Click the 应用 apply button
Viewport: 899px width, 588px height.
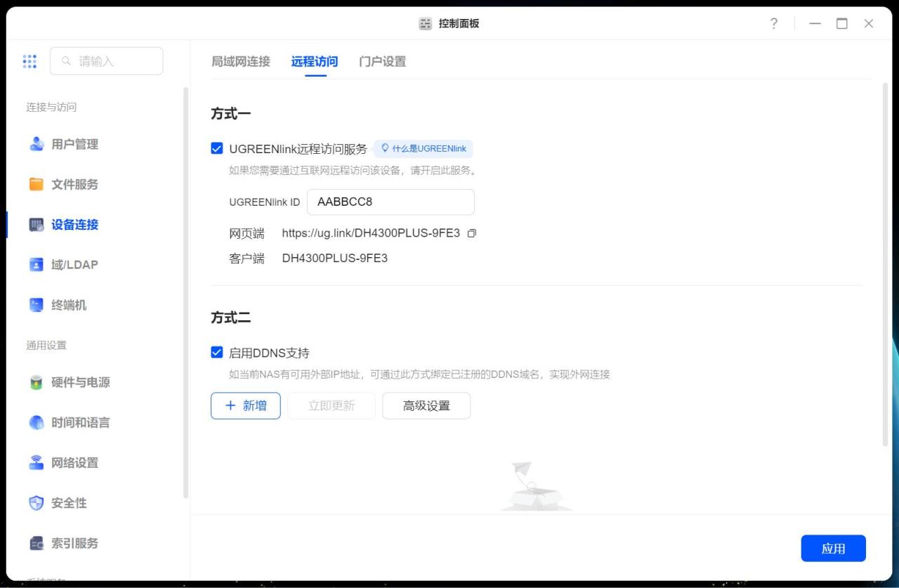pyautogui.click(x=833, y=549)
